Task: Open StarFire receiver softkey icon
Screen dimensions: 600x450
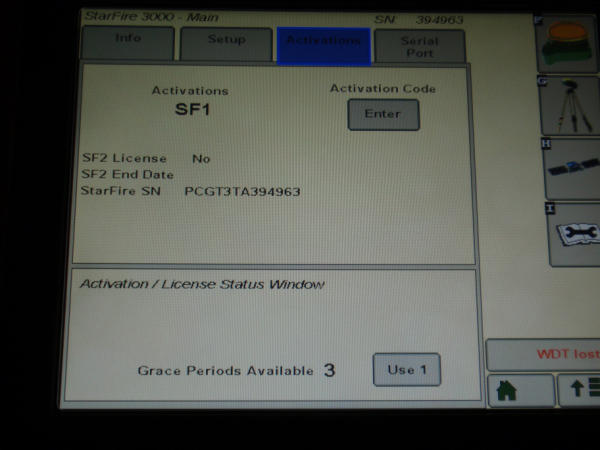Action: pos(567,44)
